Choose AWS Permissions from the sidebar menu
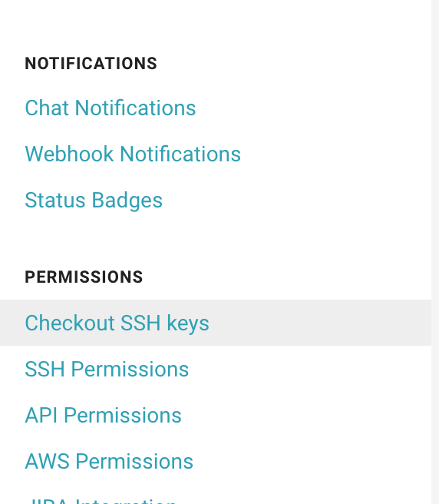439x504 pixels. pos(109,461)
